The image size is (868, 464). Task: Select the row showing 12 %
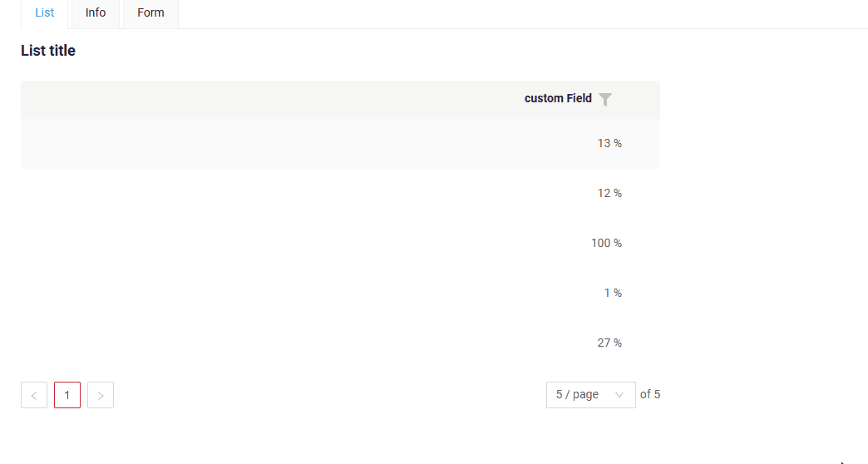(340, 193)
